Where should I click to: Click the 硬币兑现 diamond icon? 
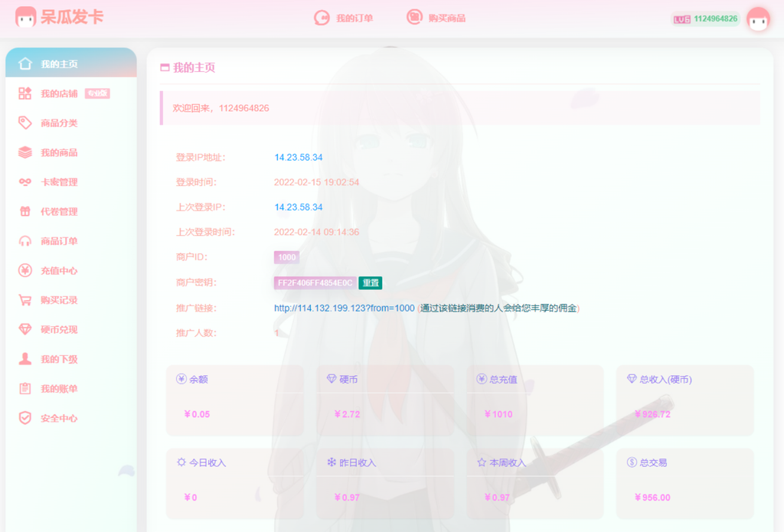pyautogui.click(x=25, y=329)
